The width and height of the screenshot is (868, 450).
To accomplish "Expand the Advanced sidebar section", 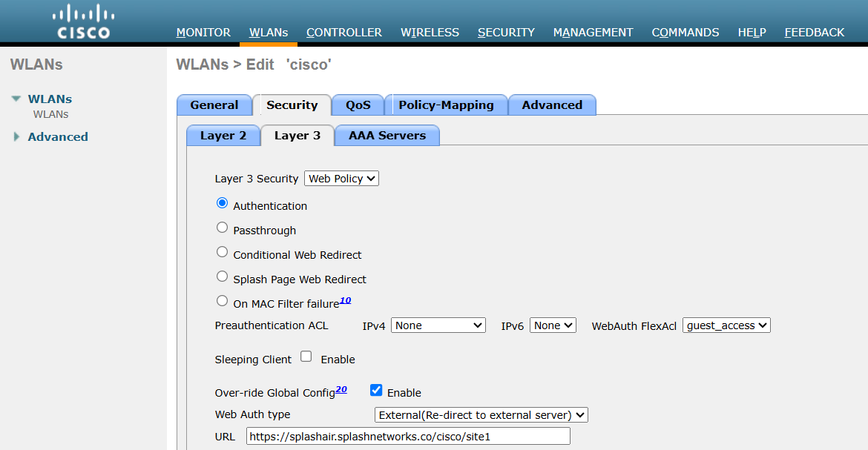I will point(16,136).
